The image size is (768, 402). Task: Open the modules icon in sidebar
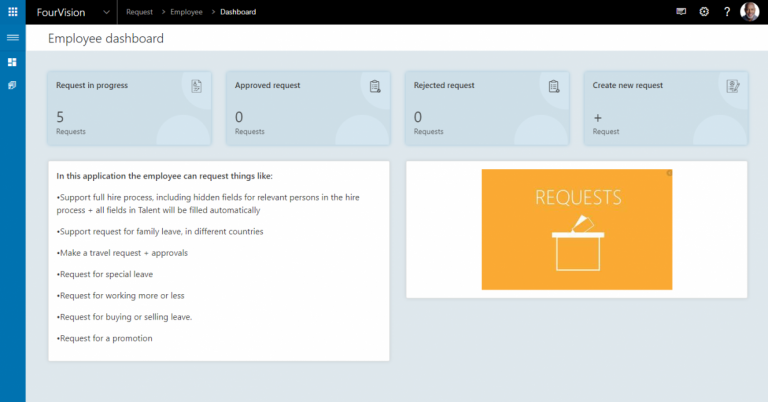click(12, 85)
